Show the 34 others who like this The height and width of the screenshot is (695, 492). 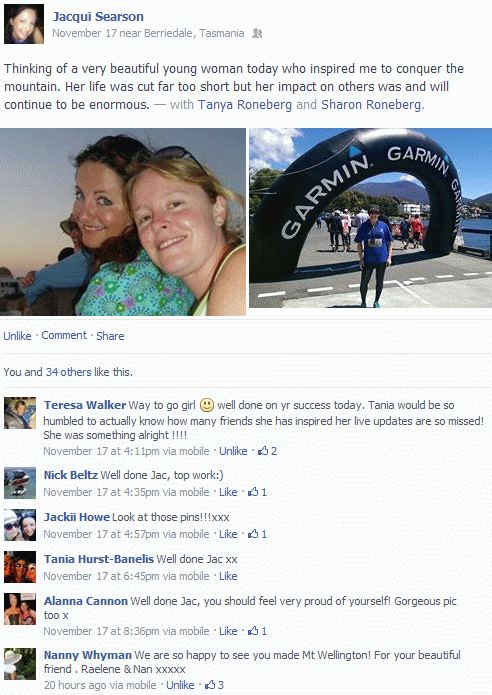pos(68,372)
